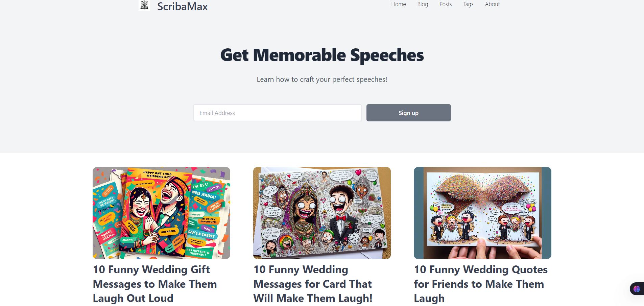Click the ScribaMax logo icon
Screen dimensions: 644x306
click(x=144, y=5)
